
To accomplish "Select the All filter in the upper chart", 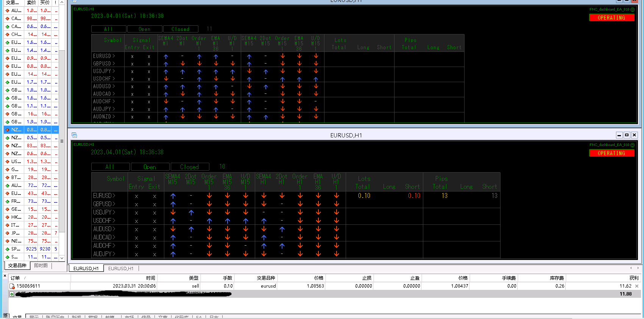I will click(109, 29).
